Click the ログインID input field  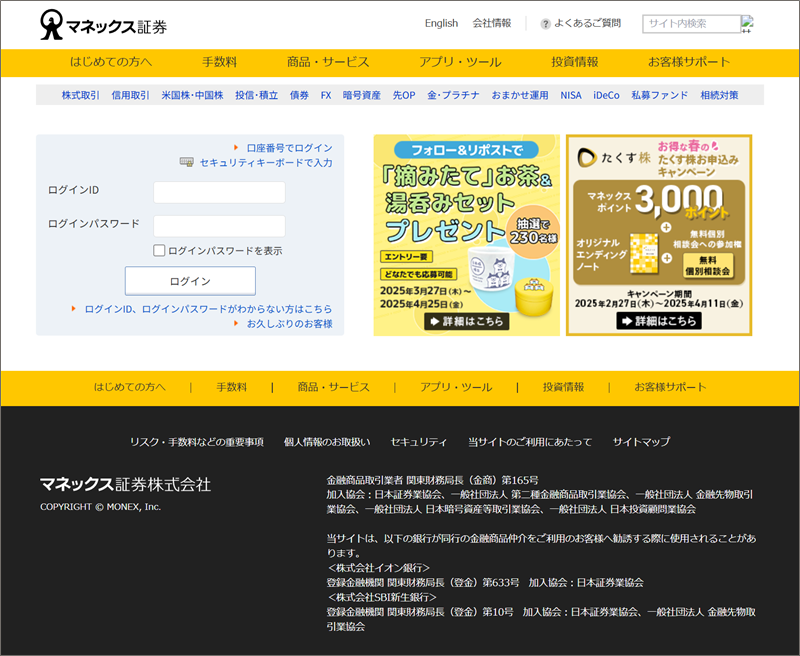tap(219, 191)
